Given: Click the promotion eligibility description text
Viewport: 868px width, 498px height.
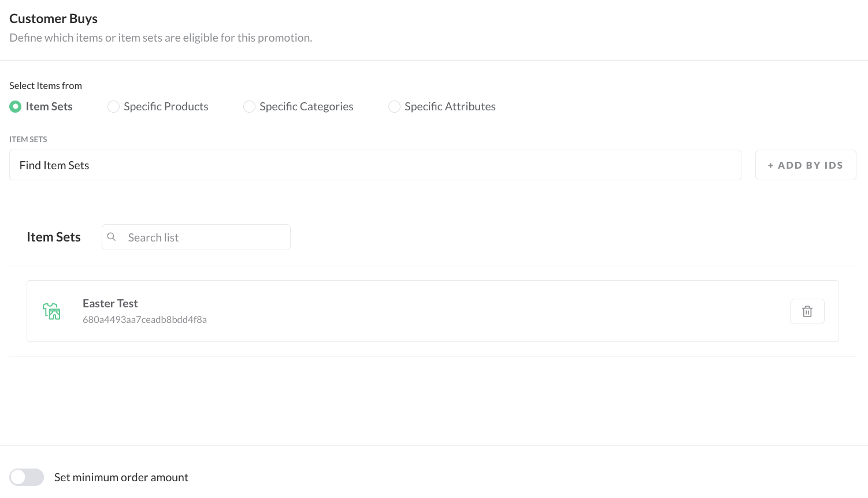Looking at the screenshot, I should (161, 38).
